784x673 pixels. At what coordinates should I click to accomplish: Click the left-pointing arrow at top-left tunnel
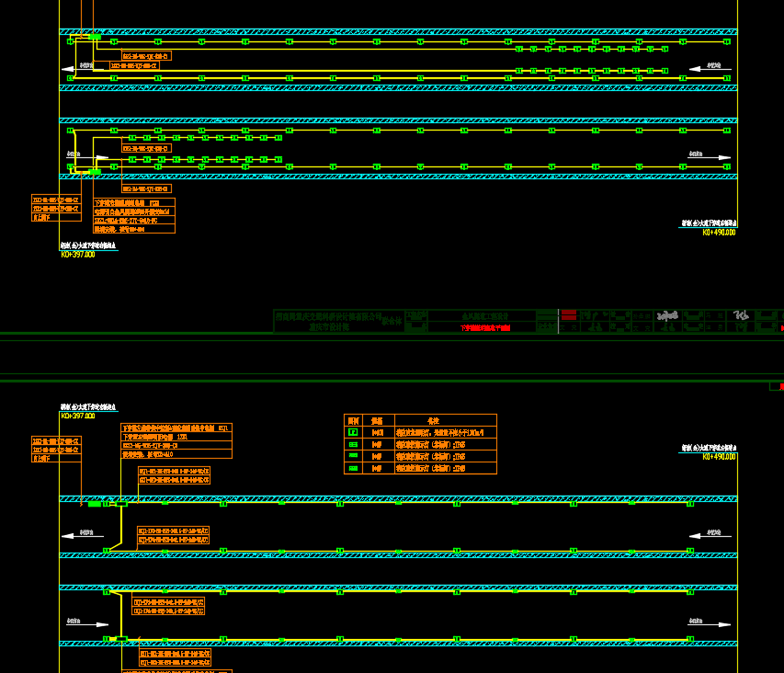click(x=68, y=68)
